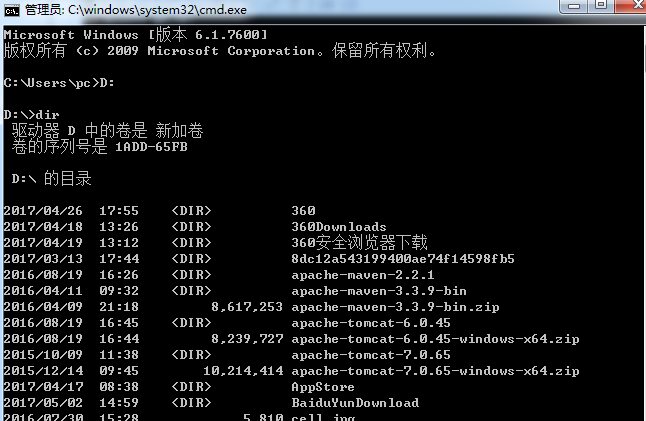Click the date 2017/04/26 in listing
This screenshot has height=421, width=646.
coord(43,211)
